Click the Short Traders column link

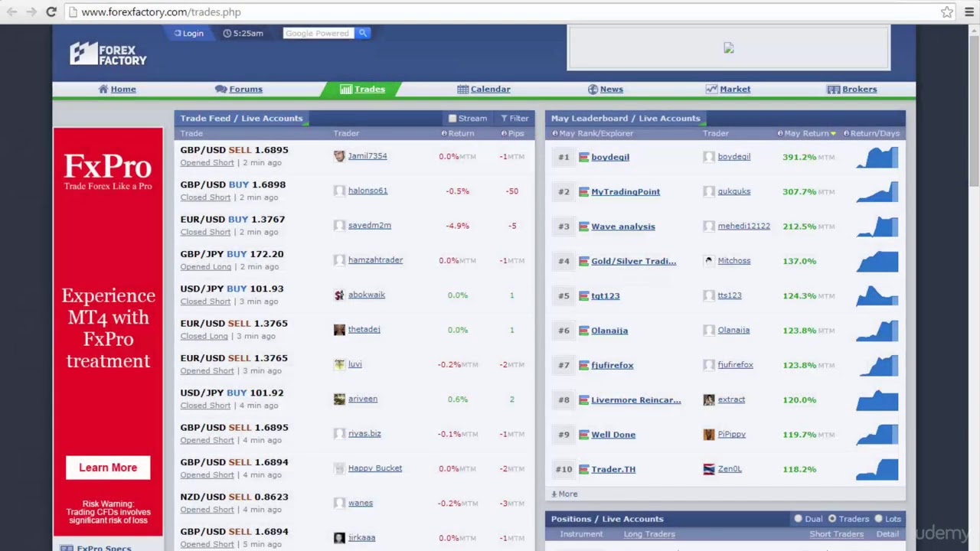836,534
